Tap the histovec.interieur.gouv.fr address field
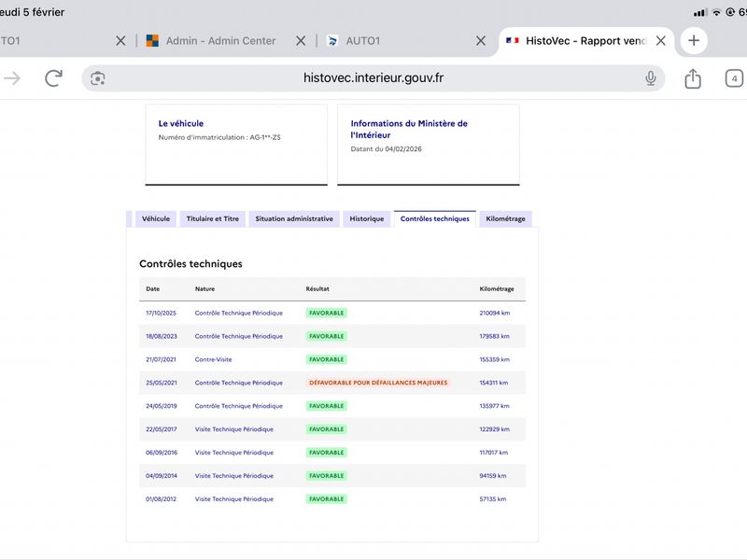 pos(373,78)
